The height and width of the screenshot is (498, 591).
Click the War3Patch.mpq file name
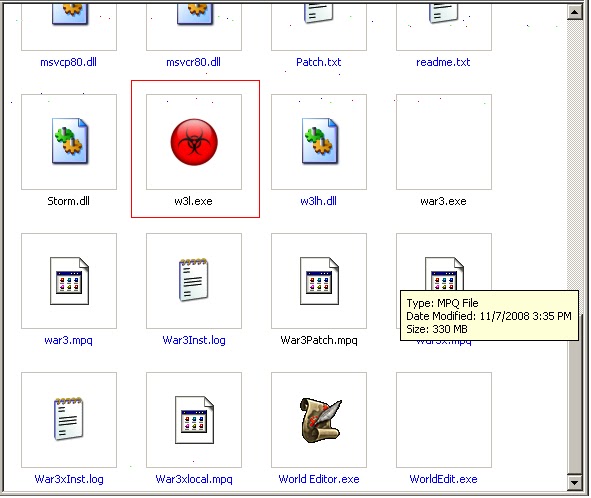pyautogui.click(x=319, y=340)
